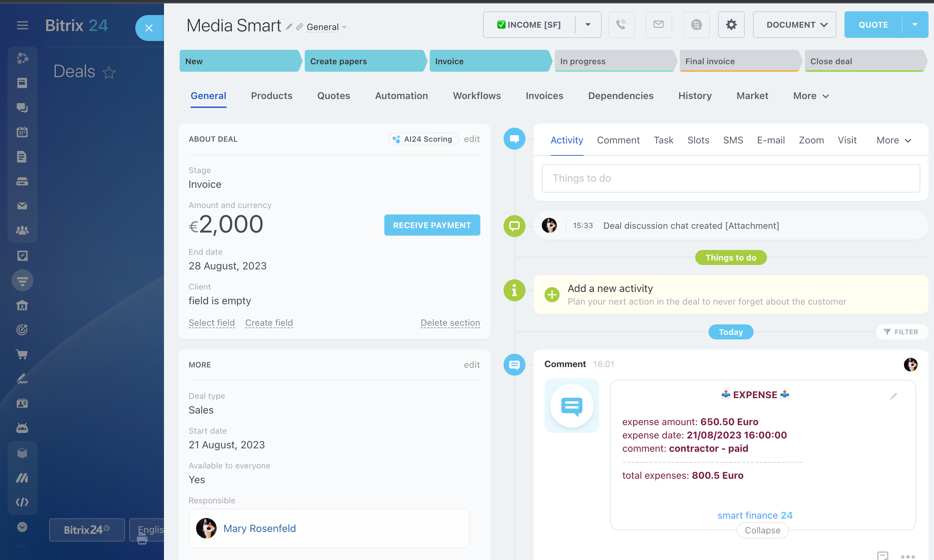Click the copy link icon beside title
The image size is (934, 560).
pyautogui.click(x=299, y=27)
